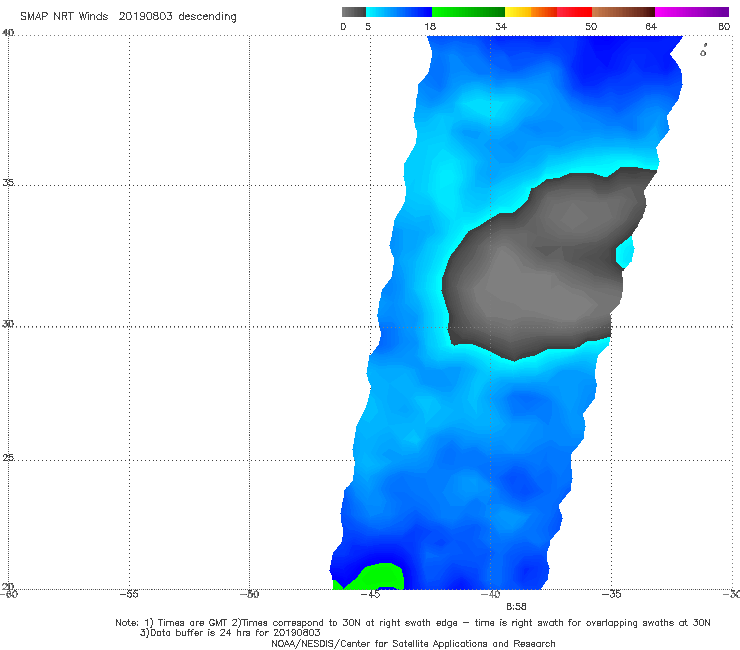Click the note '3)Data buffer is 24 hrs for 20190803'
Screen dimensions: 740x650
(x=230, y=633)
